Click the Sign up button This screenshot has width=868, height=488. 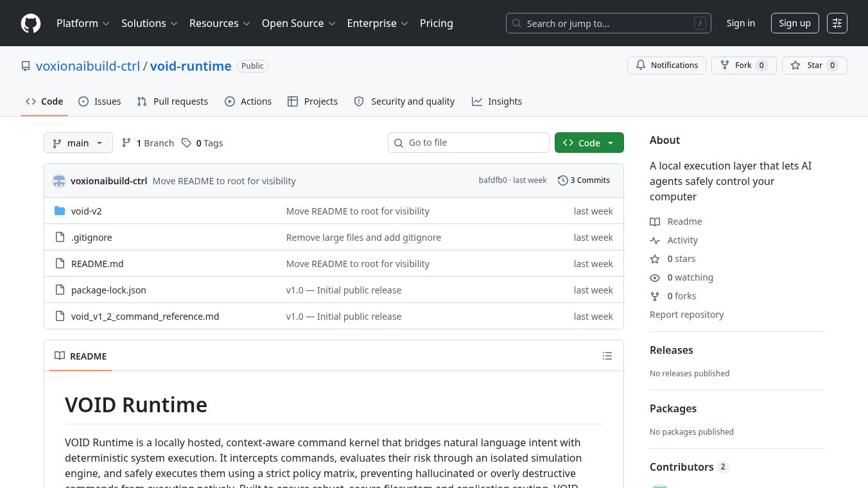[x=794, y=23]
